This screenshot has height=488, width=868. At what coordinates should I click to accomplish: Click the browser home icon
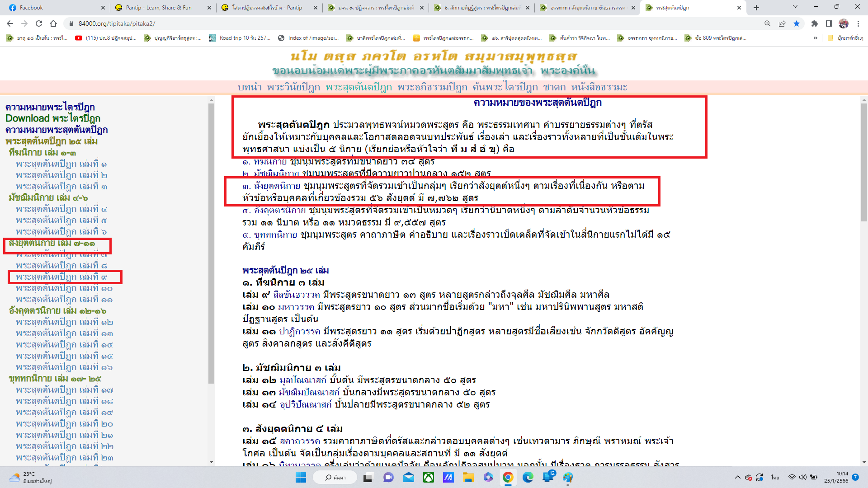(x=53, y=23)
